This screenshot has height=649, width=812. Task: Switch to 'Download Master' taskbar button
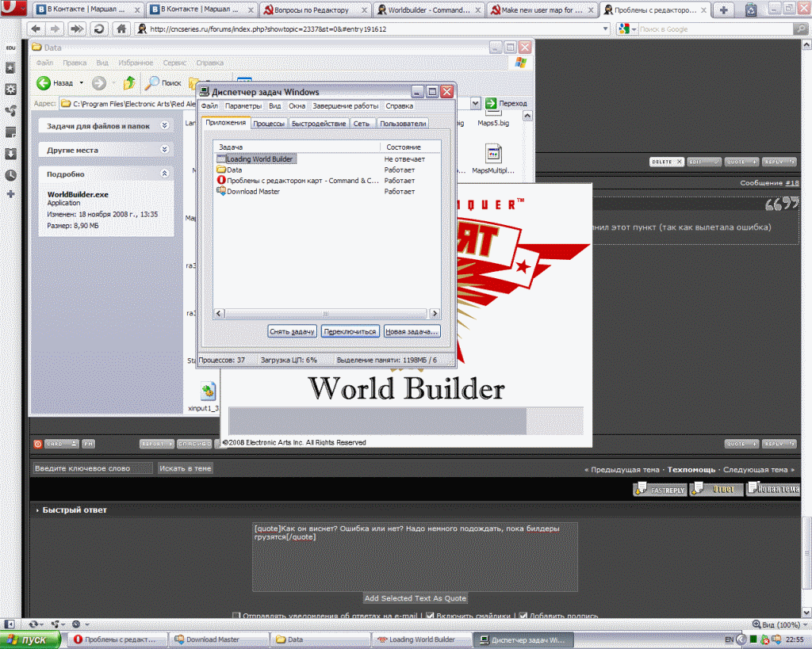pyautogui.click(x=220, y=639)
